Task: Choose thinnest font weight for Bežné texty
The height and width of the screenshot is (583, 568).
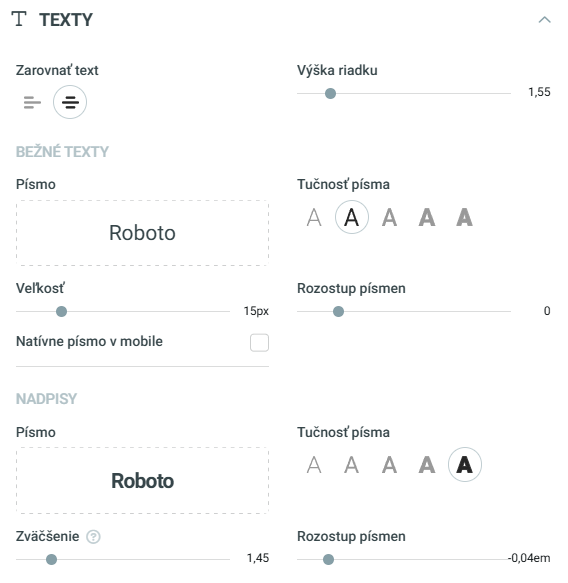Action: (314, 217)
